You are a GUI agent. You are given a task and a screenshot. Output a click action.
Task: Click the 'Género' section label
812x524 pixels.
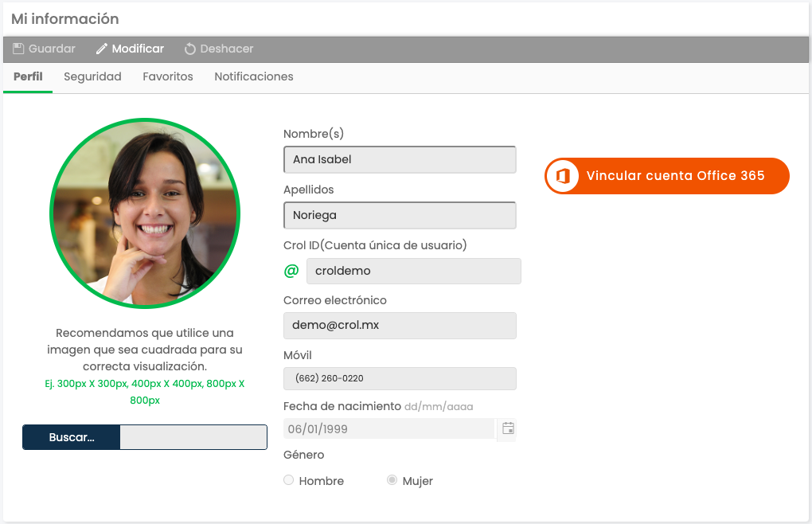(304, 455)
